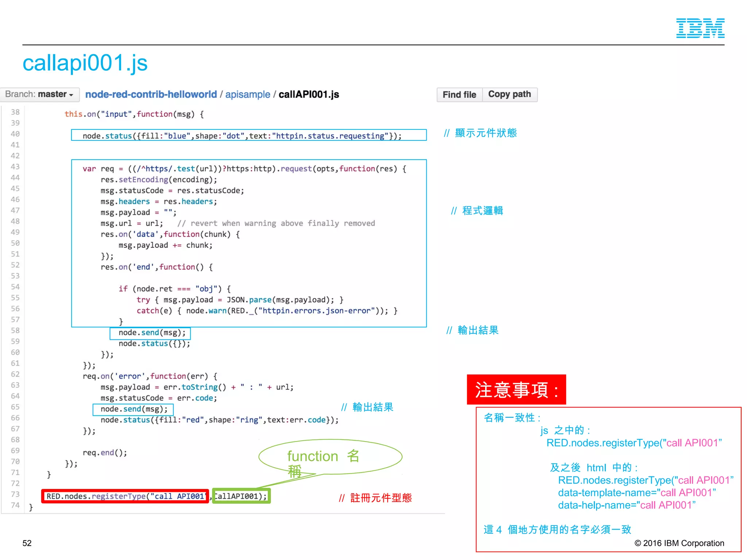Click the callAPI001 function argument

click(x=241, y=496)
